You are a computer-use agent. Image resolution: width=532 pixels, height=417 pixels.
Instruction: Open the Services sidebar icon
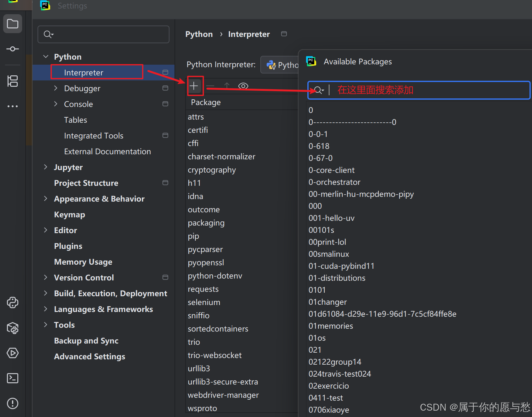(13, 353)
